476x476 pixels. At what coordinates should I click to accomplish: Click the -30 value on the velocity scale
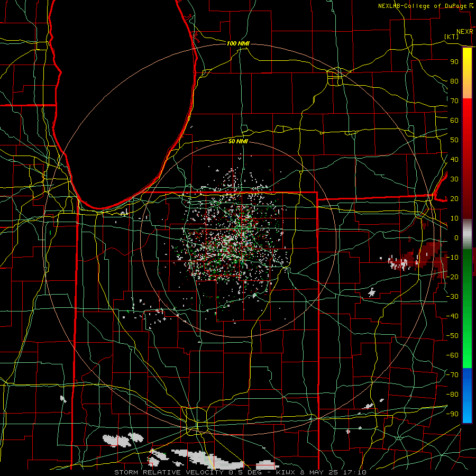click(452, 297)
